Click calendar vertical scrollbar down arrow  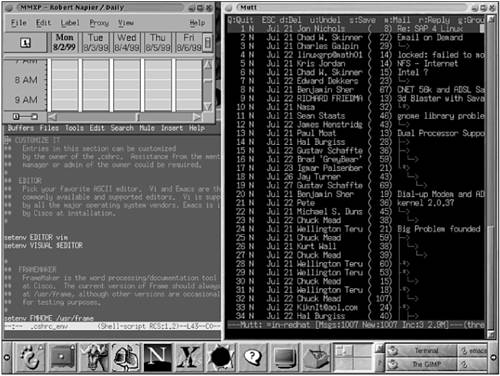tap(208, 107)
